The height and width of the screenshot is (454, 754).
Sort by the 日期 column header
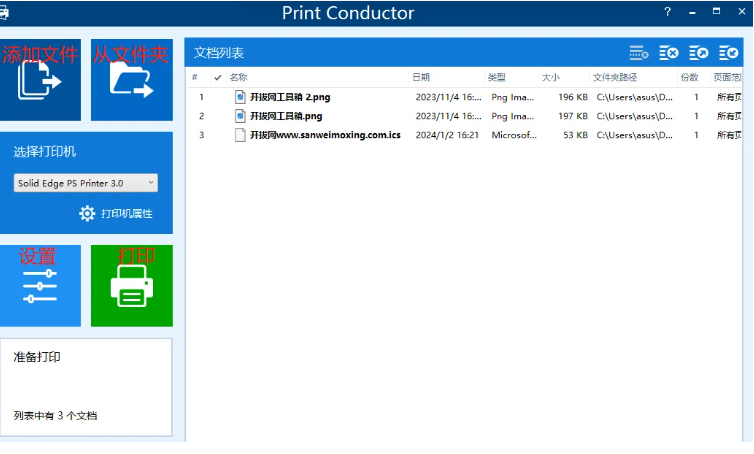pyautogui.click(x=421, y=77)
